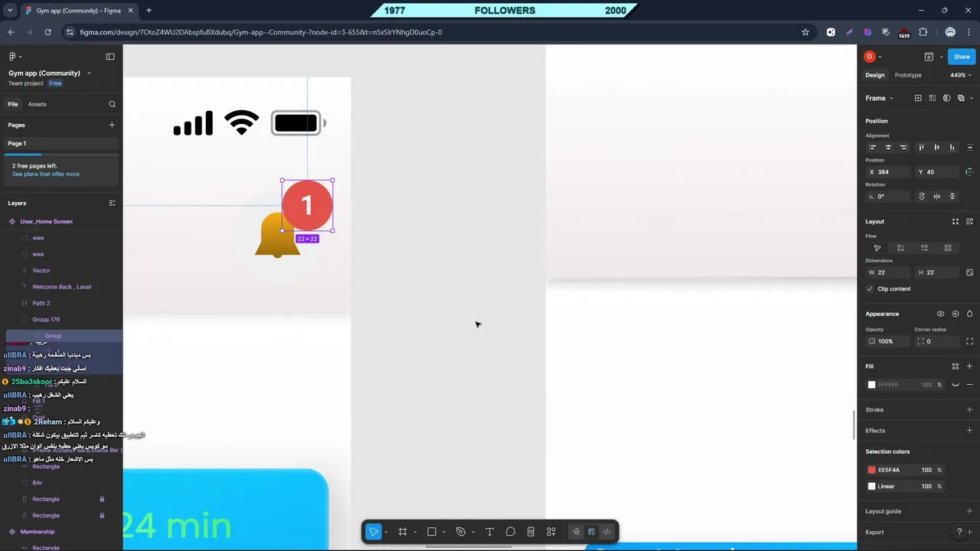Select grid flow layout option
The width and height of the screenshot is (980, 551).
coord(948,248)
